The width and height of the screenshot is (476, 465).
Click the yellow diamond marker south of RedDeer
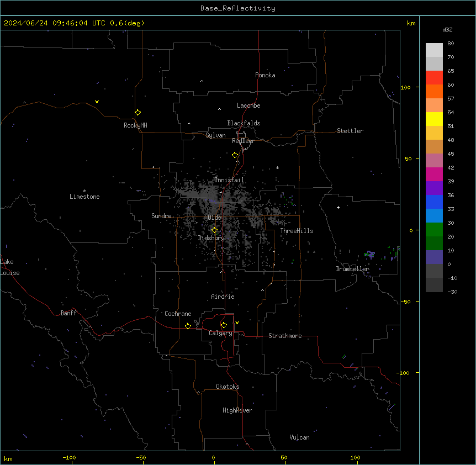click(235, 155)
